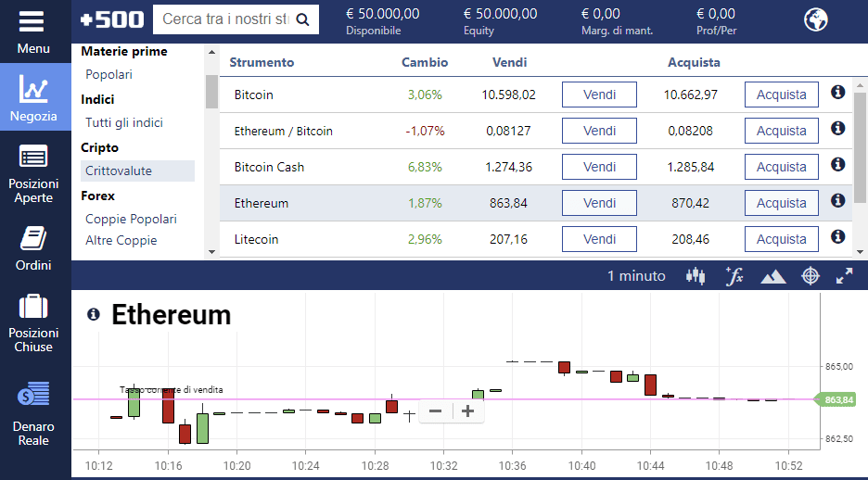Click the Materie prime heading
868x480 pixels.
124,52
